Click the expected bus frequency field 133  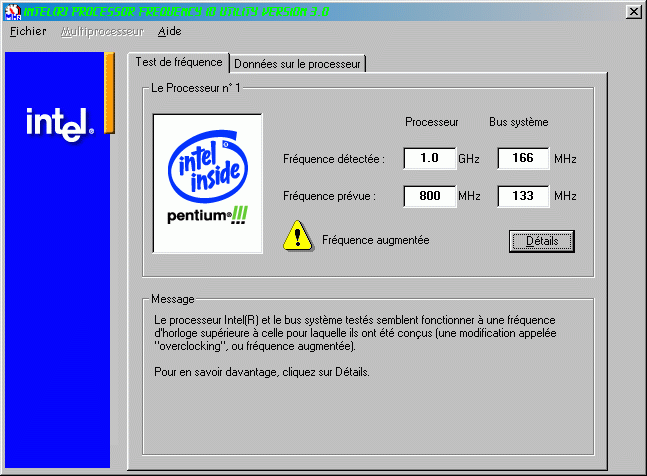(x=523, y=196)
